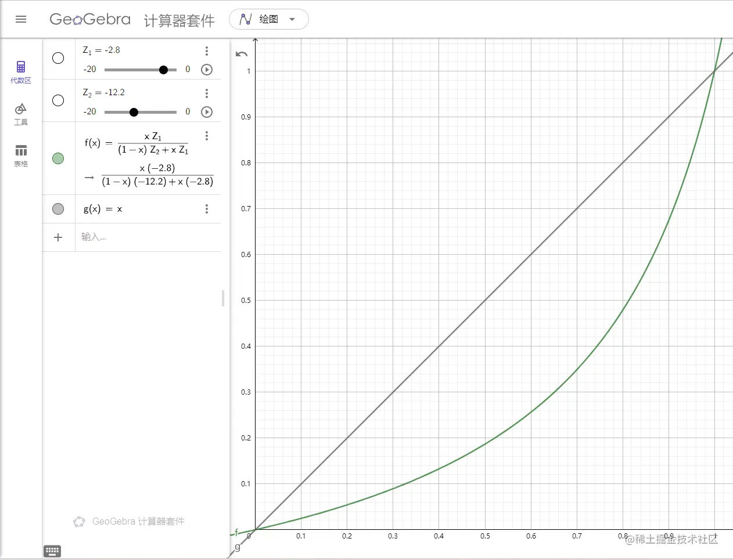The width and height of the screenshot is (733, 560).
Task: Open the more options menu for f(x)
Action: (207, 136)
